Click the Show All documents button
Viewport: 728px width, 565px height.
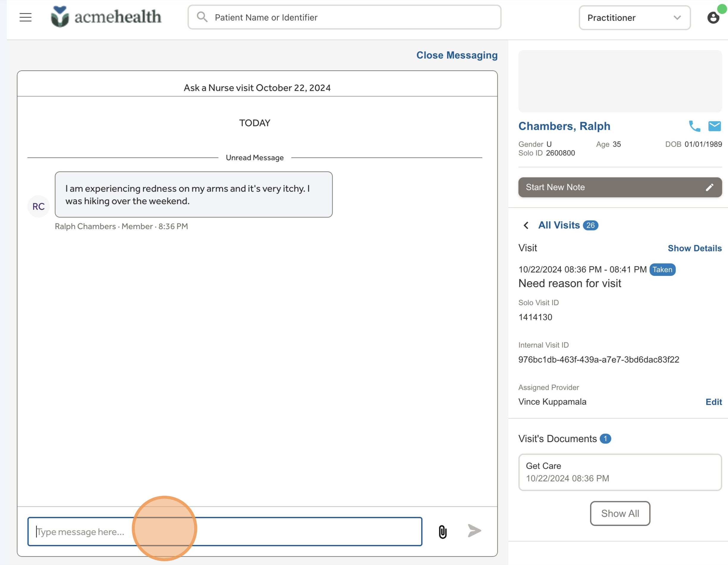pyautogui.click(x=620, y=514)
